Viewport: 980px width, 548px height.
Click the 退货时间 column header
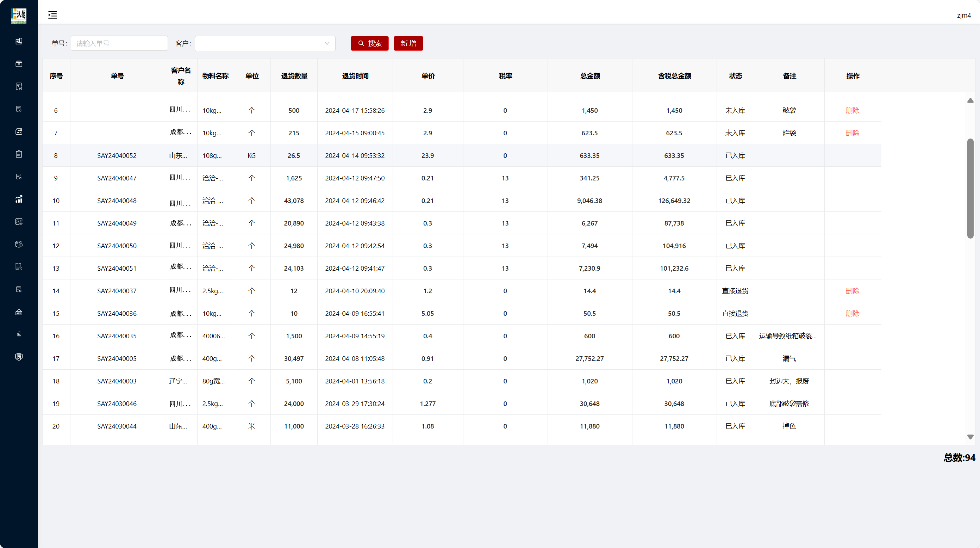coord(355,76)
